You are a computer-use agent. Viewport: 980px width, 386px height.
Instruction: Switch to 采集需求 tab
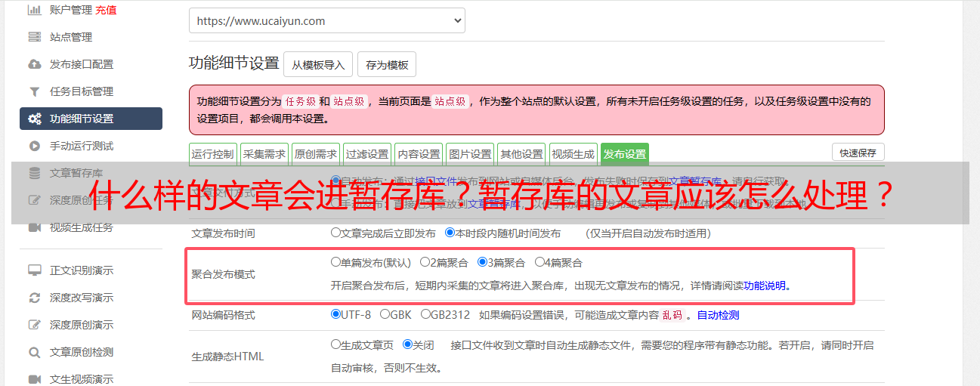pos(264,154)
